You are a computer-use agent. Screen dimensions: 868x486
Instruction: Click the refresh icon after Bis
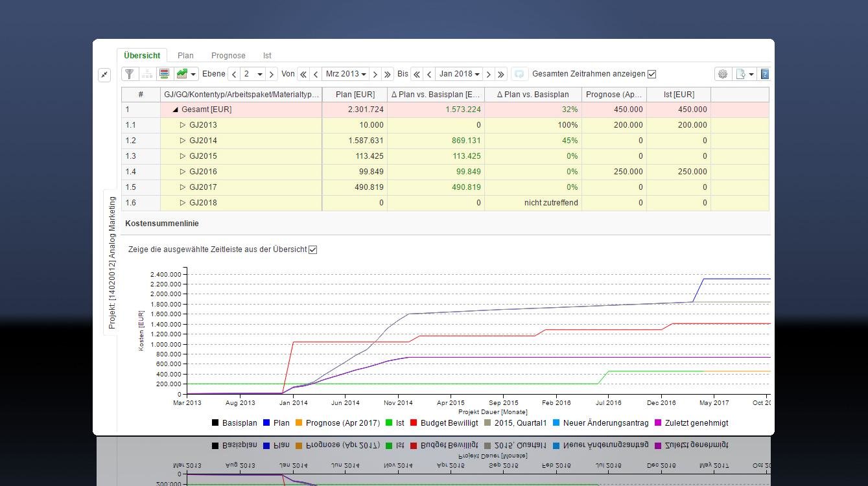[x=519, y=74]
